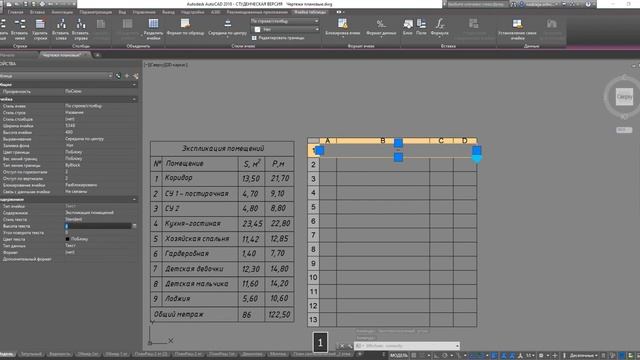Open the Parametric (Параметризация) ribbon tab

click(x=96, y=12)
